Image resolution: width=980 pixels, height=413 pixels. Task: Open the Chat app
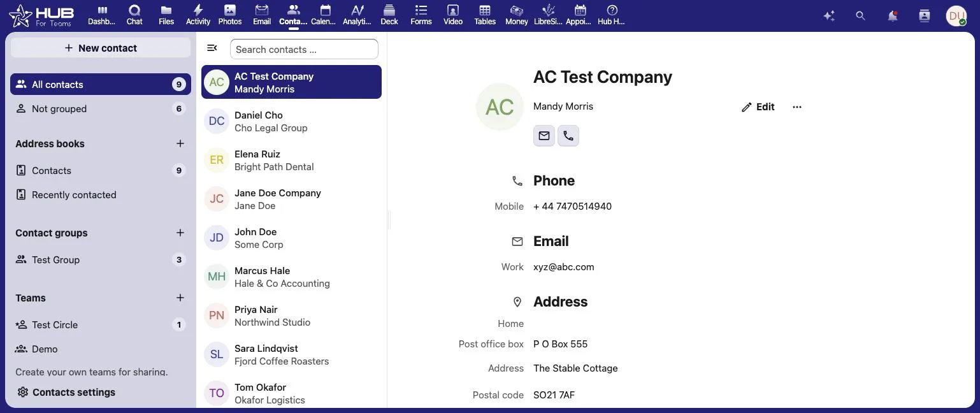coord(134,15)
